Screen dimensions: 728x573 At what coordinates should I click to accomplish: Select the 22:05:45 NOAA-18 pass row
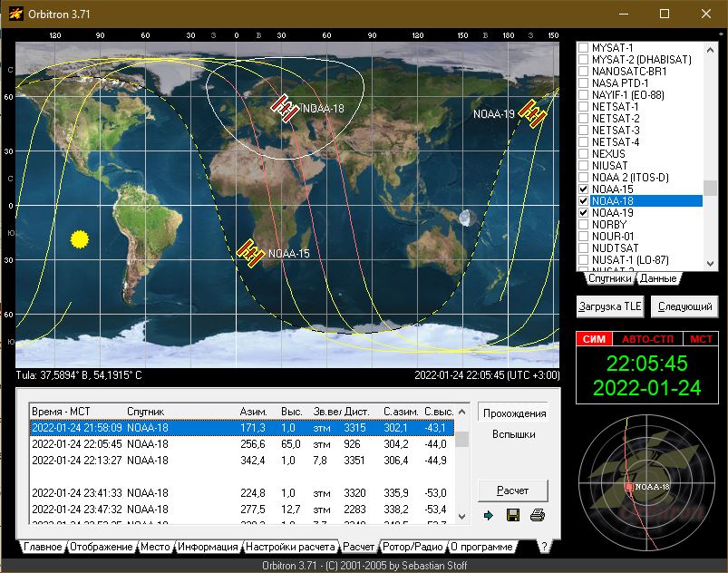[242, 444]
